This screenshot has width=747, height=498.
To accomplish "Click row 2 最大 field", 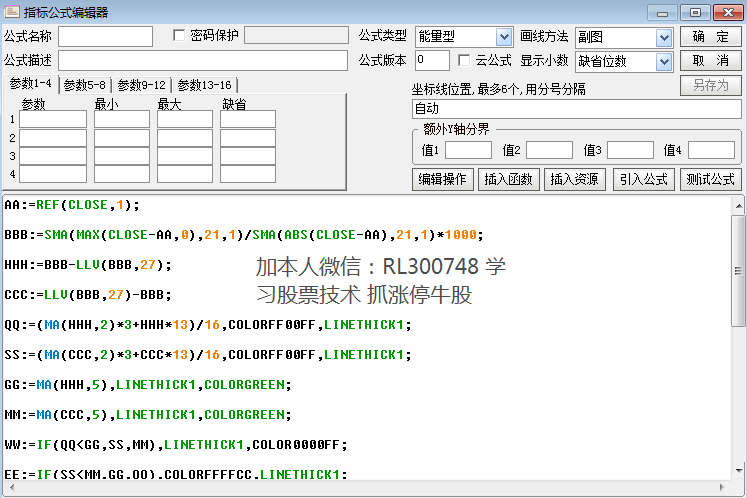I will click(x=185, y=138).
